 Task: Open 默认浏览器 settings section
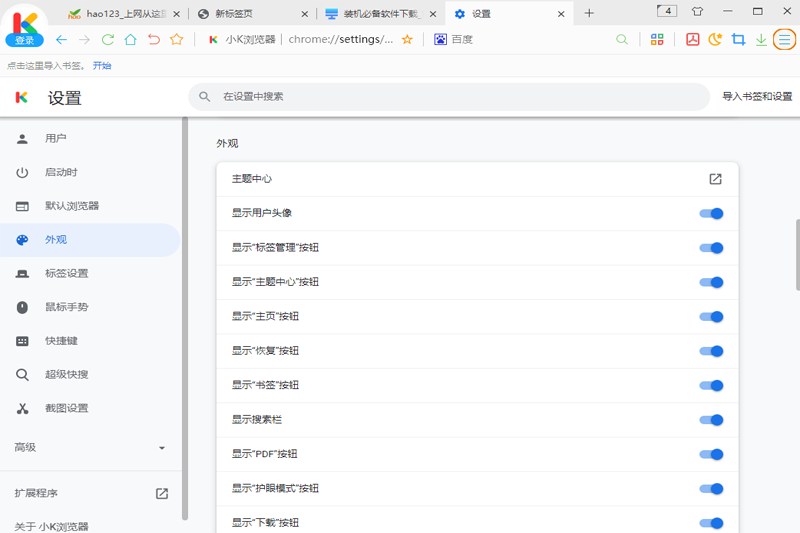(x=90, y=206)
